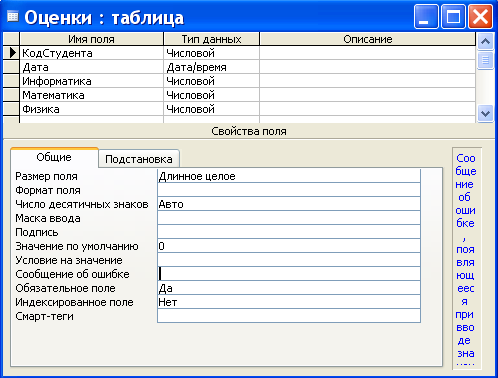The width and height of the screenshot is (498, 378).
Task: Click scroll down arrow of field list
Action: (485, 114)
